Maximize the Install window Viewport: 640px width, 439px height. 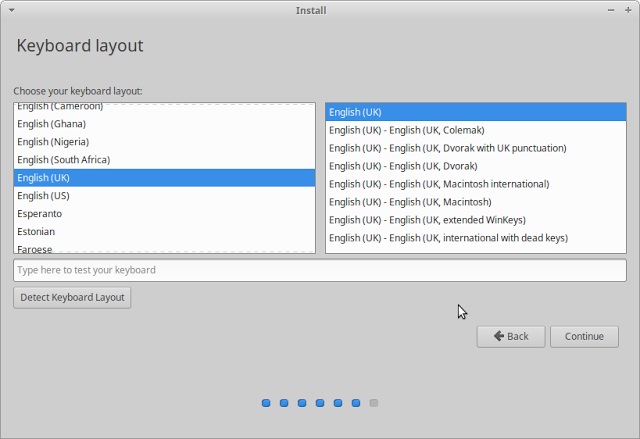[628, 10]
